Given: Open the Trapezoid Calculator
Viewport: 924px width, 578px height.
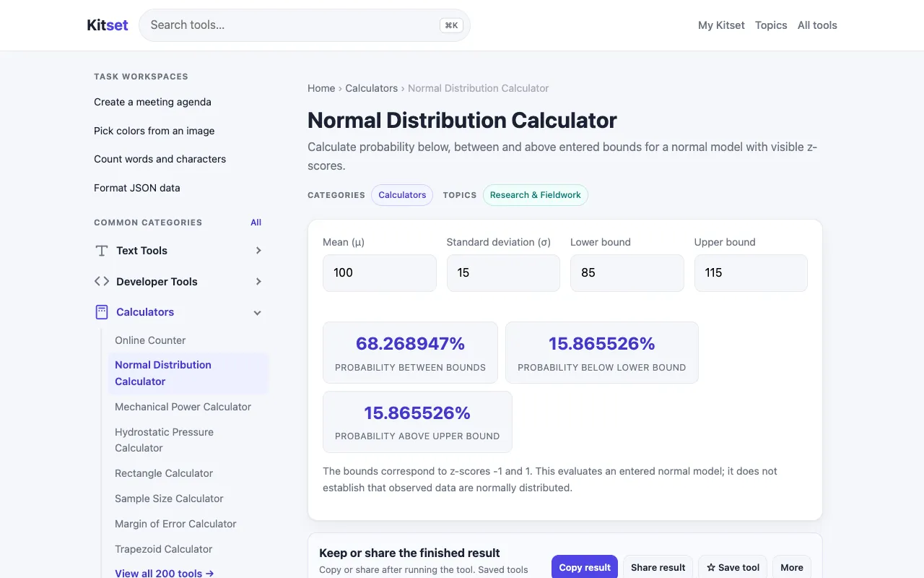Looking at the screenshot, I should click(163, 549).
